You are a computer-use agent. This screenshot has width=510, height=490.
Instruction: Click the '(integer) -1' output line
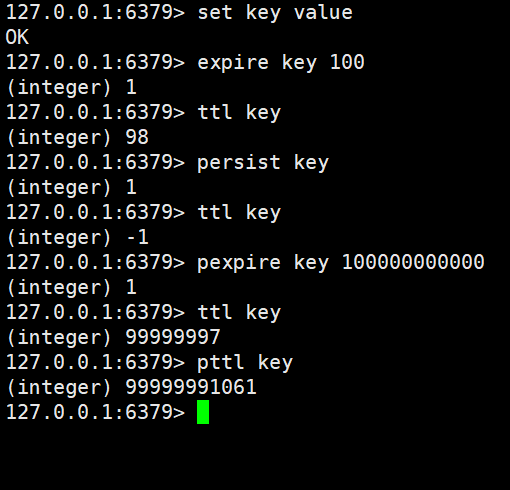77,237
